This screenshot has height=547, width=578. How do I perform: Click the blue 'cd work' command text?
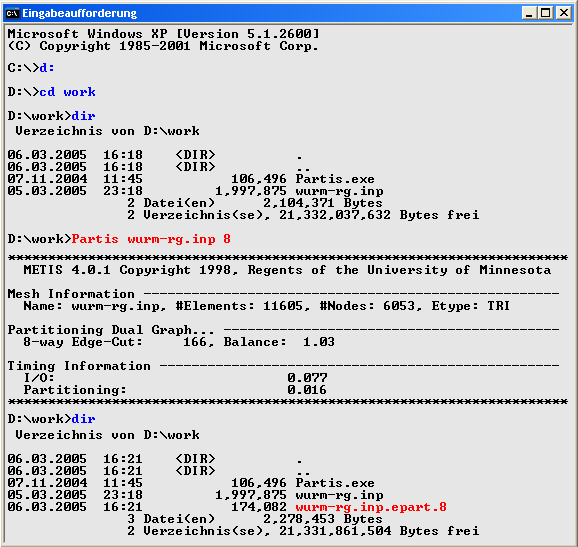(67, 92)
